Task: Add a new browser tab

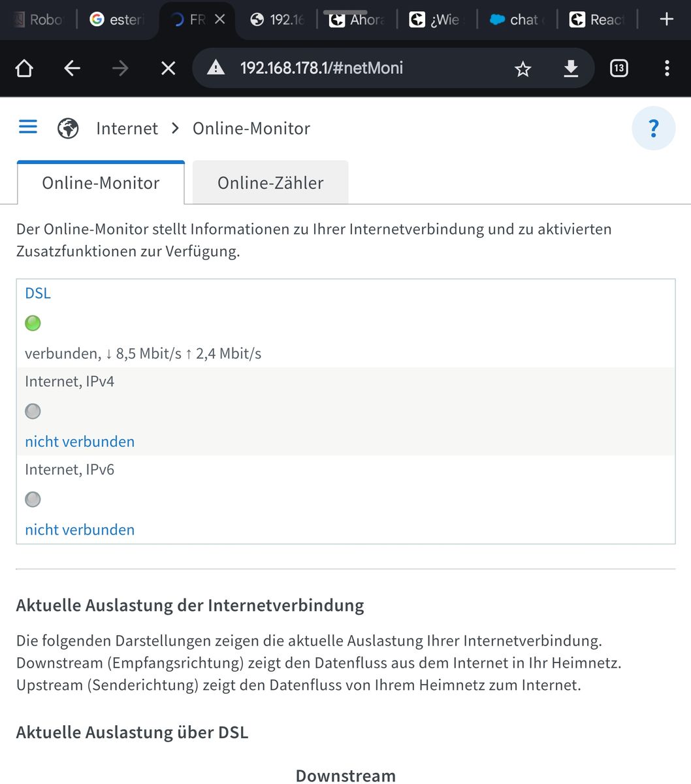Action: click(666, 20)
